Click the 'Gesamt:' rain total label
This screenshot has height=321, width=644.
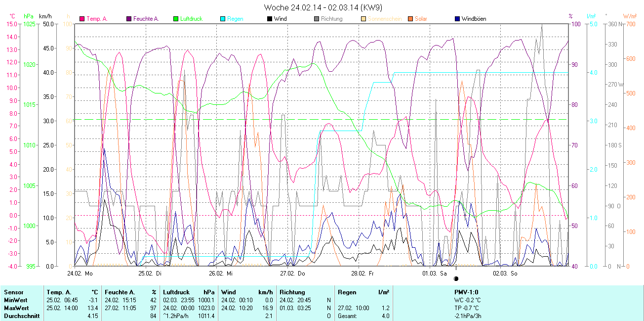348,316
